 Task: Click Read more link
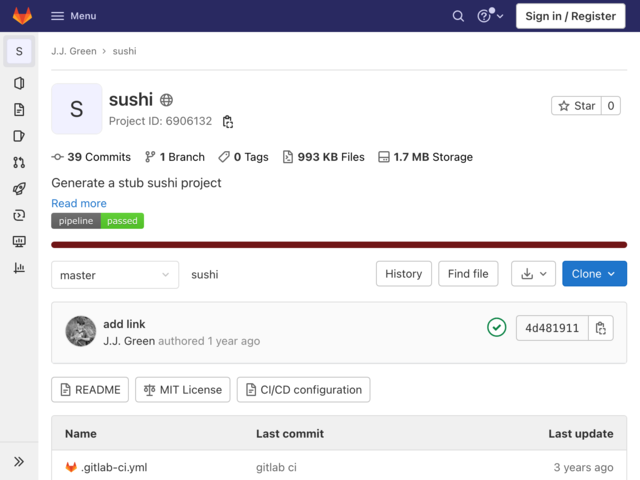tap(79, 203)
